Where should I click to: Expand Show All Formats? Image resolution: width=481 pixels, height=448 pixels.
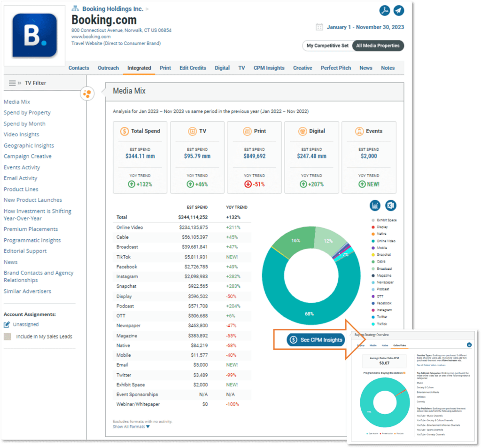pyautogui.click(x=131, y=427)
